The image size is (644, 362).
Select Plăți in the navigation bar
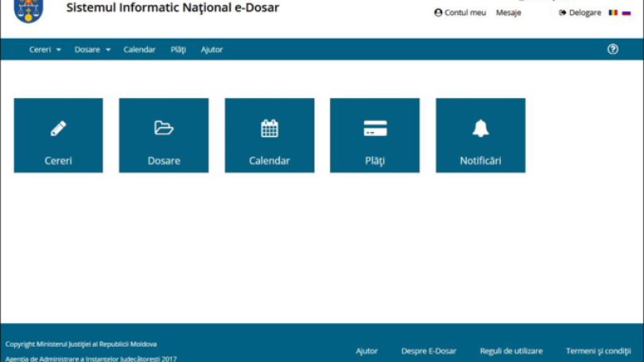(178, 49)
